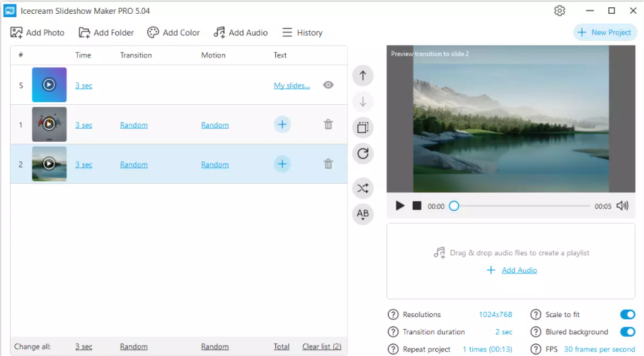Disable the Blured background switch
This screenshot has height=356, width=644.
tap(628, 332)
